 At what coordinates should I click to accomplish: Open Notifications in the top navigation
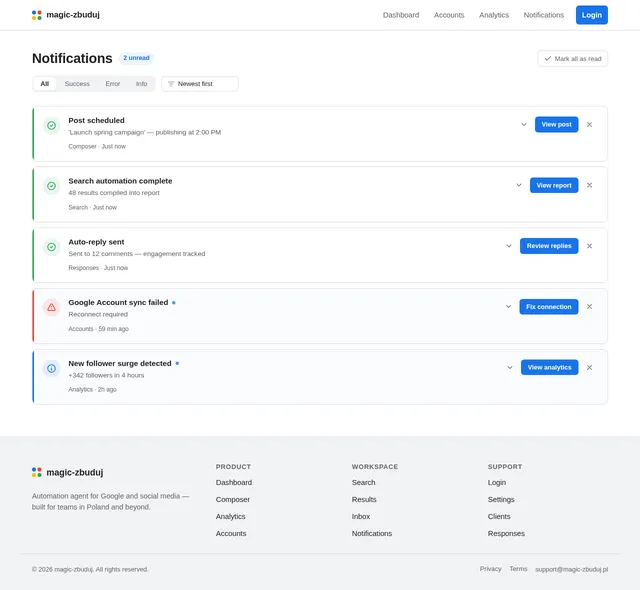[544, 15]
